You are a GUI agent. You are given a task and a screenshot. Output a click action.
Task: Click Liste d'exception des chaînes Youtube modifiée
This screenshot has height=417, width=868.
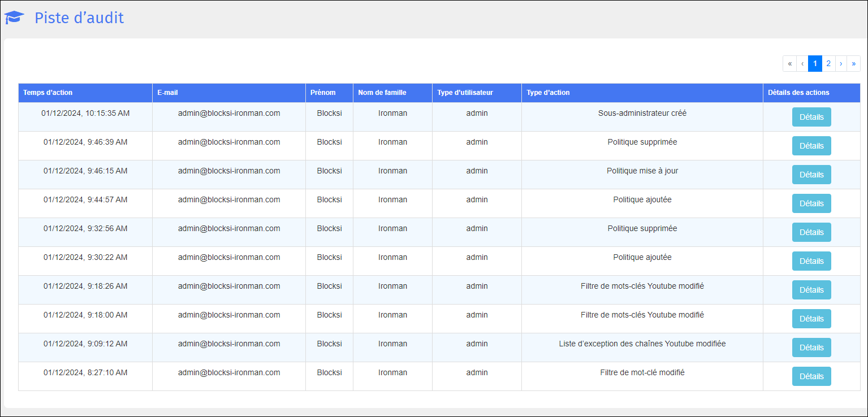(642, 344)
